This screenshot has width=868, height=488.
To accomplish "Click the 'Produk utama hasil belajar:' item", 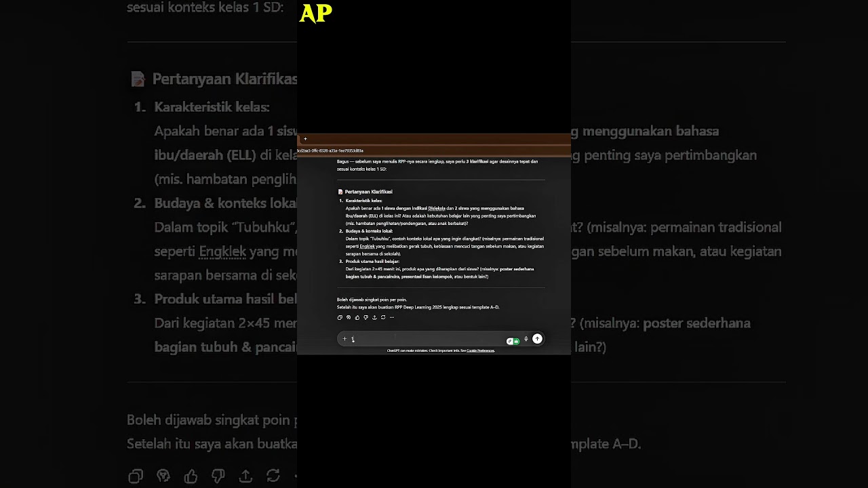I will (372, 262).
